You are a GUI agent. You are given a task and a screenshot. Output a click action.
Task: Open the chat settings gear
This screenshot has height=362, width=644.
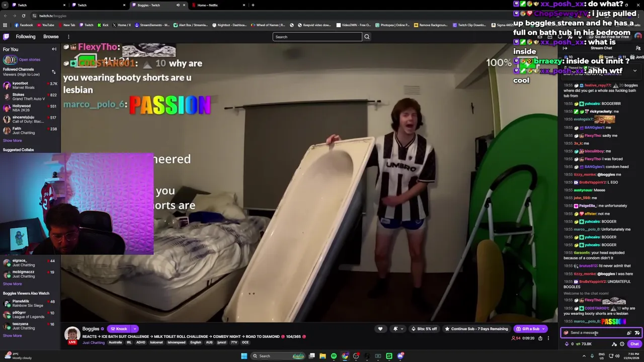(x=622, y=344)
